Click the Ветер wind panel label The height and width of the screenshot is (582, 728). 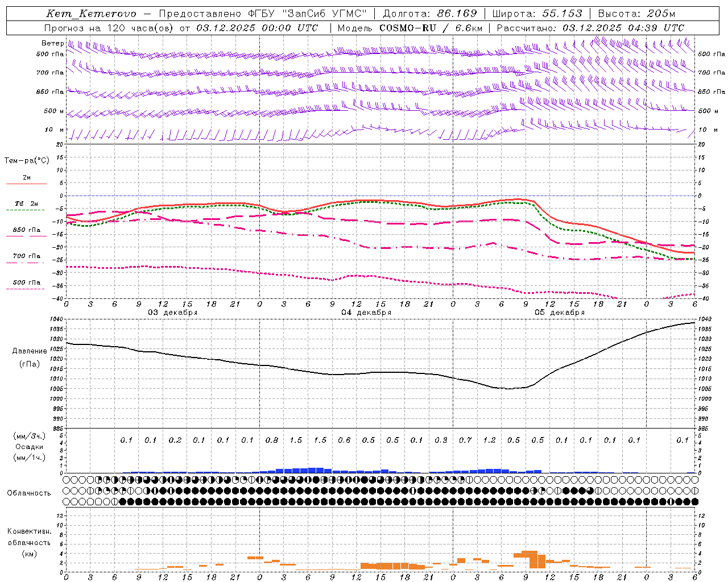52,43
